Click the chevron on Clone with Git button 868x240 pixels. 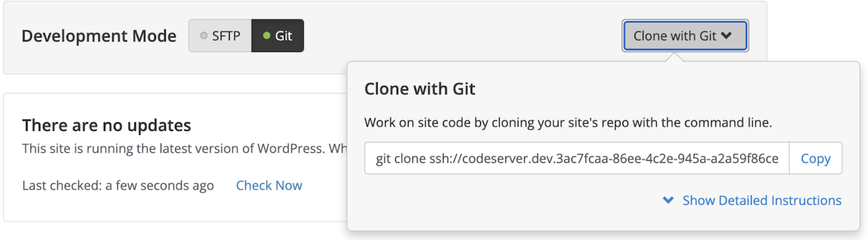pyautogui.click(x=726, y=36)
